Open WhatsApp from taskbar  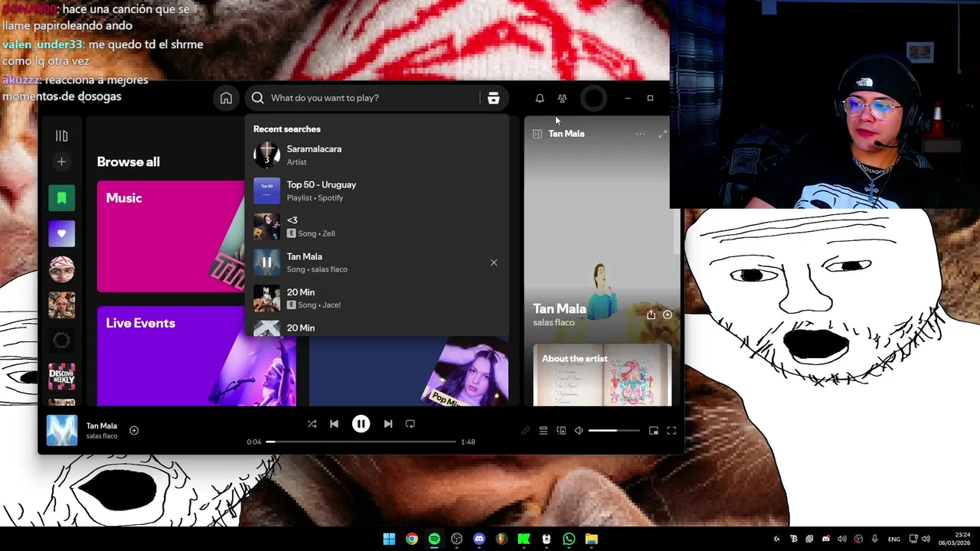coord(569,539)
